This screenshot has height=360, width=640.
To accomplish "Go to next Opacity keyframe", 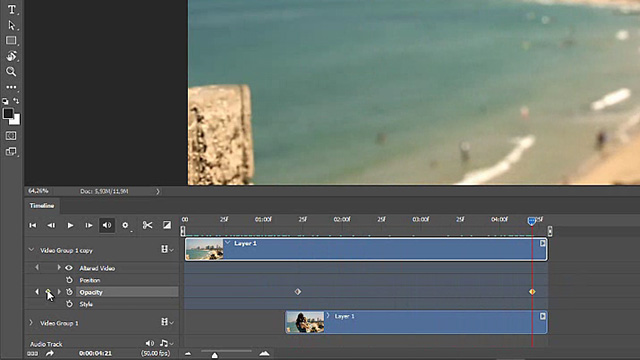I will click(x=59, y=292).
